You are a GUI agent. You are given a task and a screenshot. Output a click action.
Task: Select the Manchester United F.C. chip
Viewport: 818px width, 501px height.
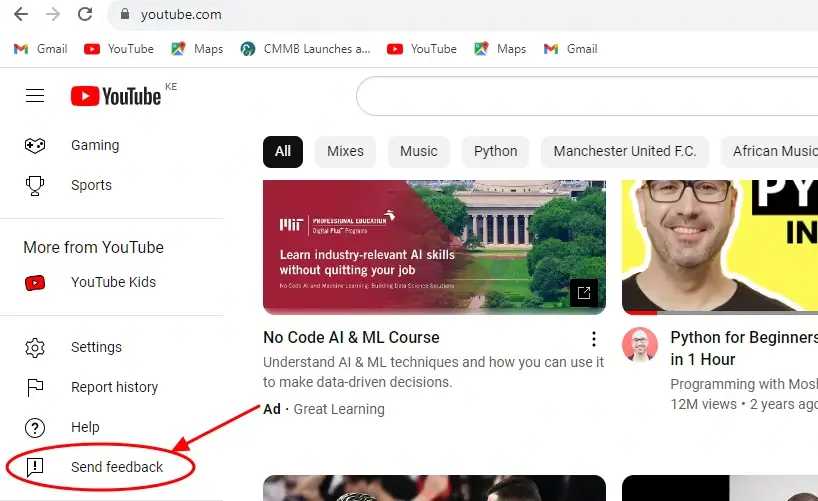point(625,152)
